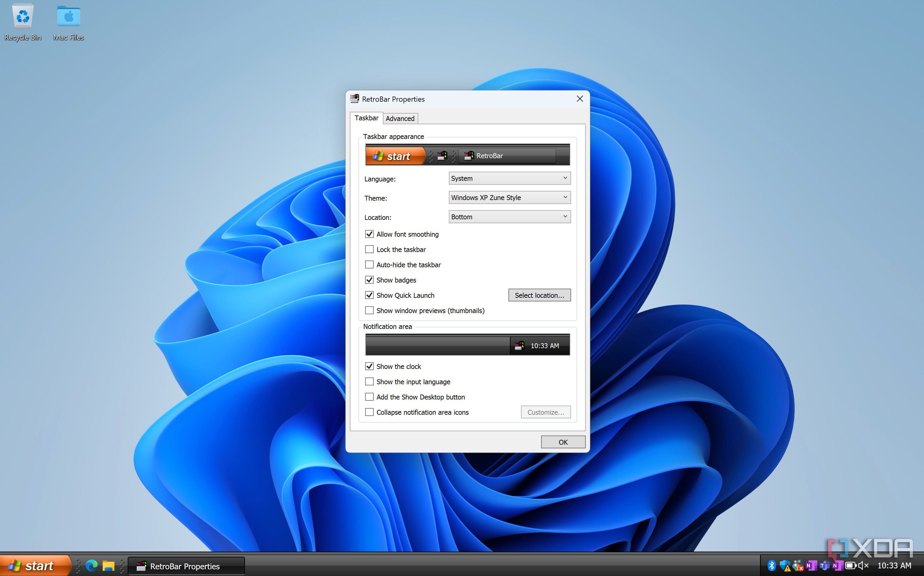Select the Taskbar tab

(366, 118)
